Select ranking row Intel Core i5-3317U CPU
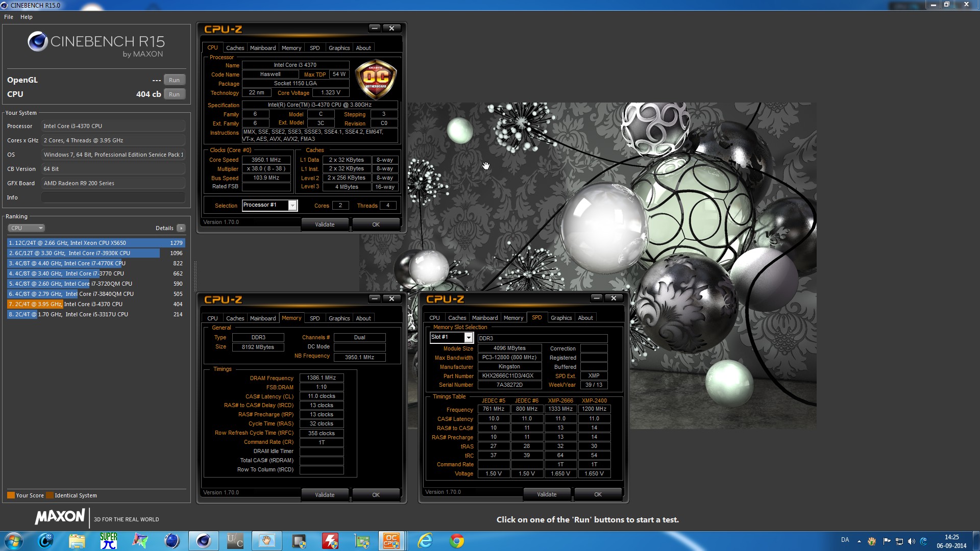This screenshot has height=551, width=980. 96,314
